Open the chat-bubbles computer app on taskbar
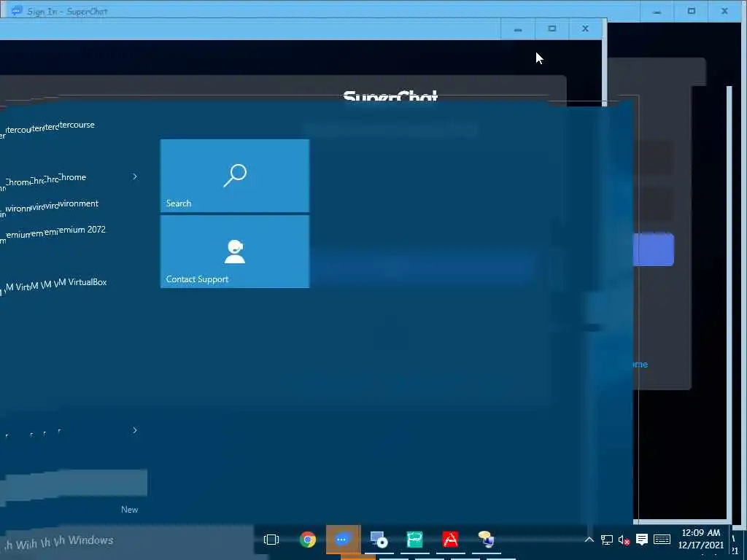 [x=486, y=540]
